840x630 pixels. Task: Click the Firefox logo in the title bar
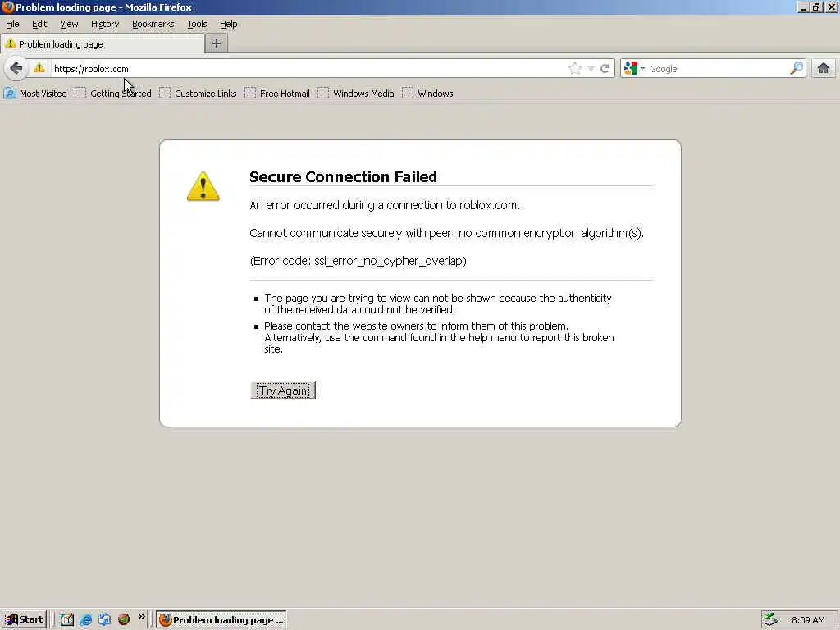tap(7, 7)
